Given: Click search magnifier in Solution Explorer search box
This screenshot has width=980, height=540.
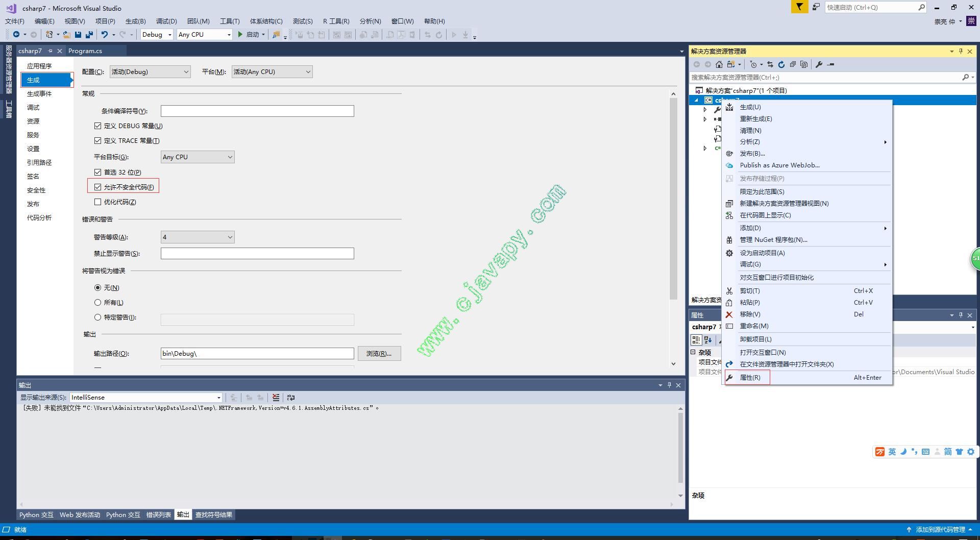Looking at the screenshot, I should pos(965,77).
